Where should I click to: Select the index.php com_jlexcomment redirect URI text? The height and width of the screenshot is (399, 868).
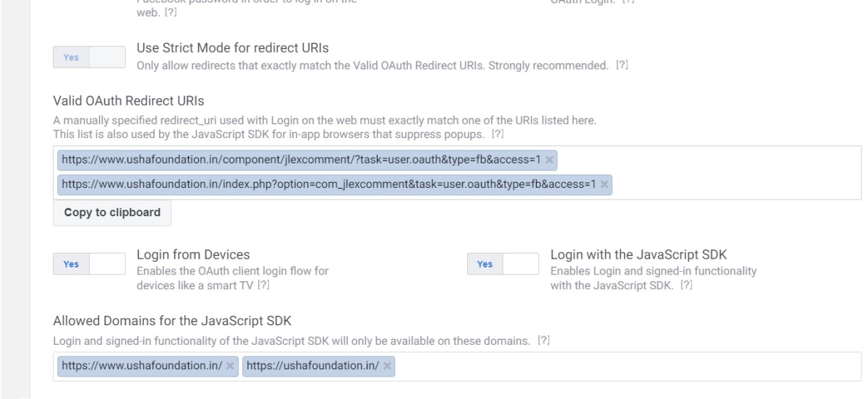328,184
